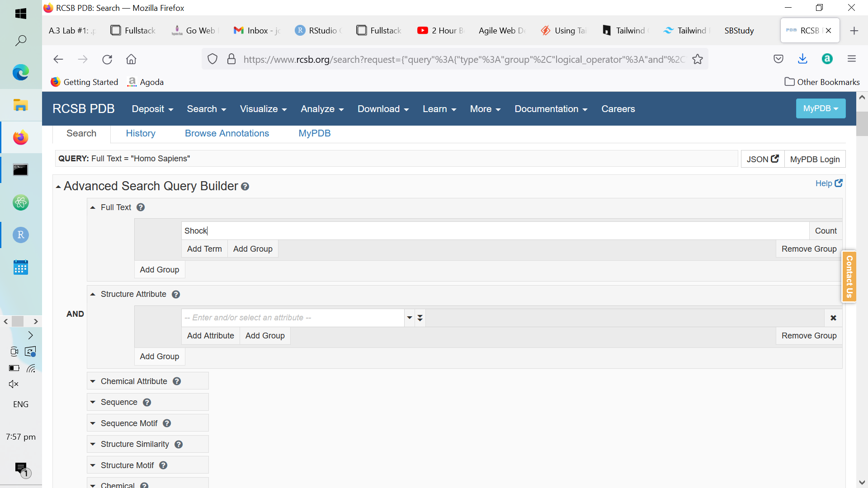This screenshot has height=488, width=868.
Task: Toggle the Structure Attribute AND operator
Action: coord(75,314)
